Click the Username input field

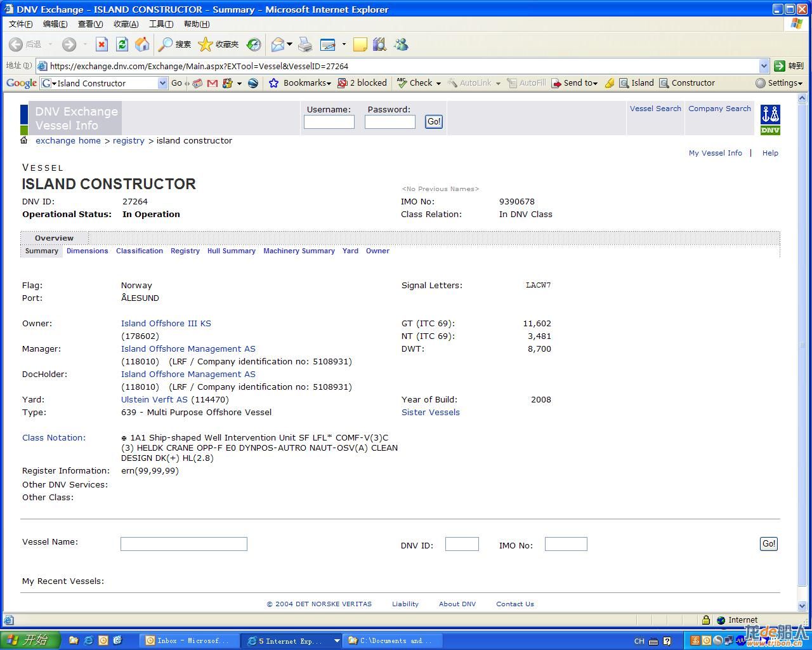(x=329, y=122)
